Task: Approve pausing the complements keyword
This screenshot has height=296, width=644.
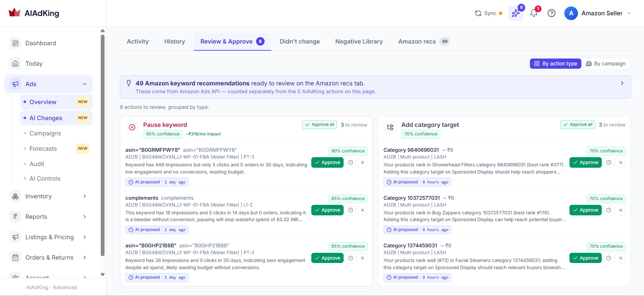Action: (x=327, y=210)
